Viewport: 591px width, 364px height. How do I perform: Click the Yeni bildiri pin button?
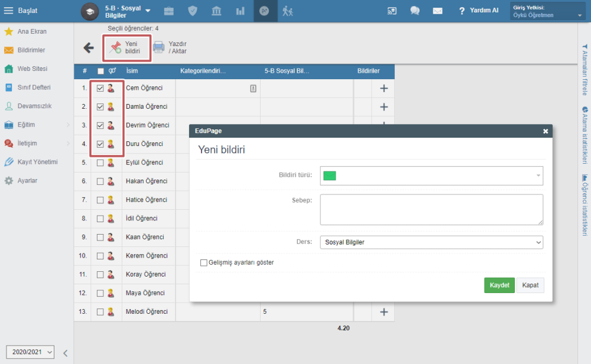tap(126, 48)
